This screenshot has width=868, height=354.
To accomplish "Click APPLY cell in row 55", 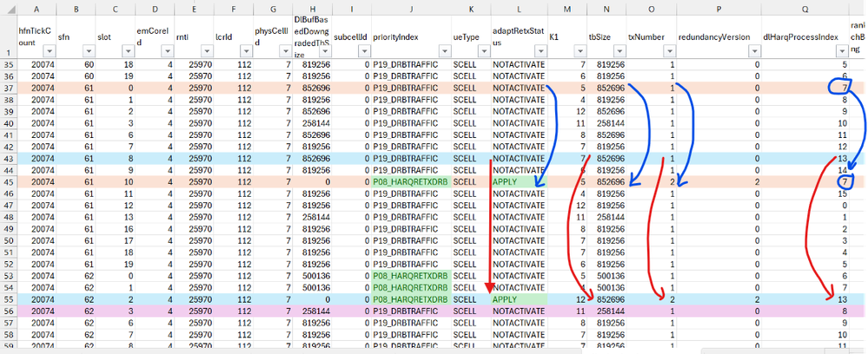I will click(520, 298).
